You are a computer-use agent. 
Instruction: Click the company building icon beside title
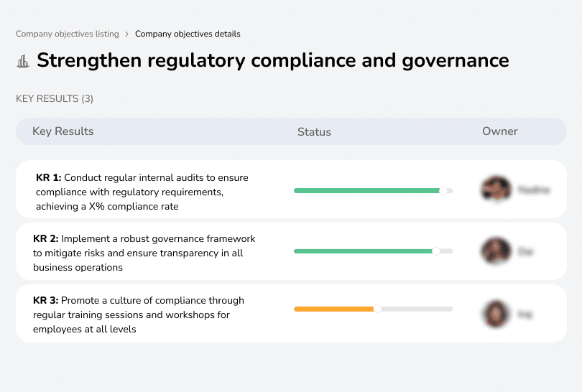pyautogui.click(x=23, y=61)
